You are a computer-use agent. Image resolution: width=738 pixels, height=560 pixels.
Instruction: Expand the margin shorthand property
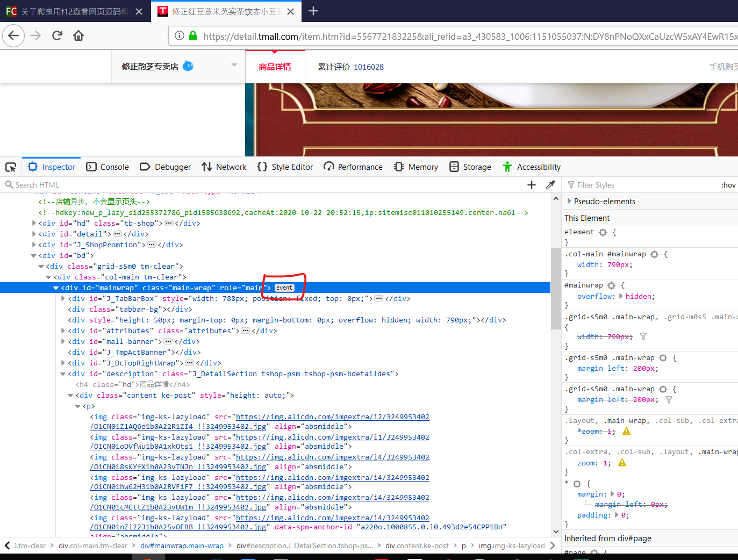612,494
